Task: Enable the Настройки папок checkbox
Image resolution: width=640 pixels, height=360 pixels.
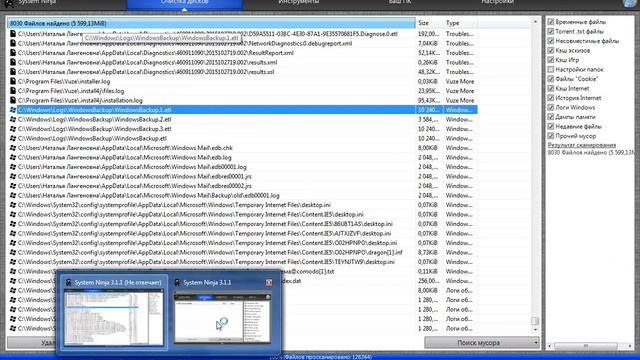Action: (551, 69)
